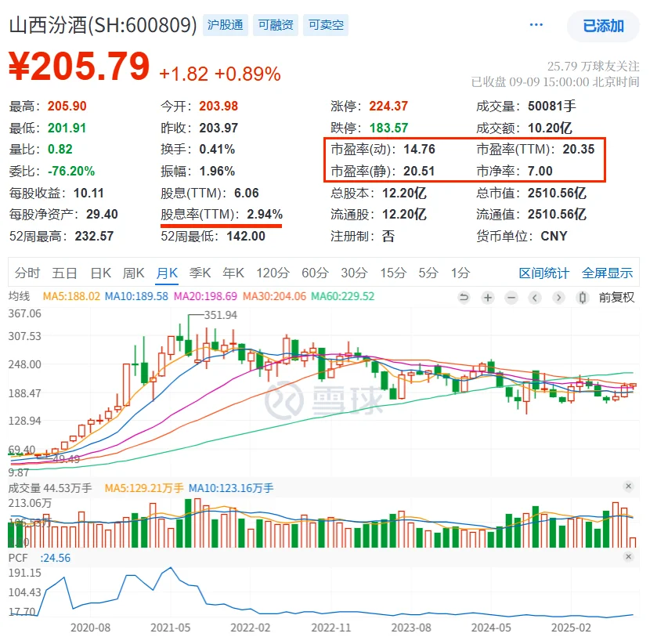The height and width of the screenshot is (644, 650).
Task: Click the 换手 0.41% value
Action: pos(217,150)
